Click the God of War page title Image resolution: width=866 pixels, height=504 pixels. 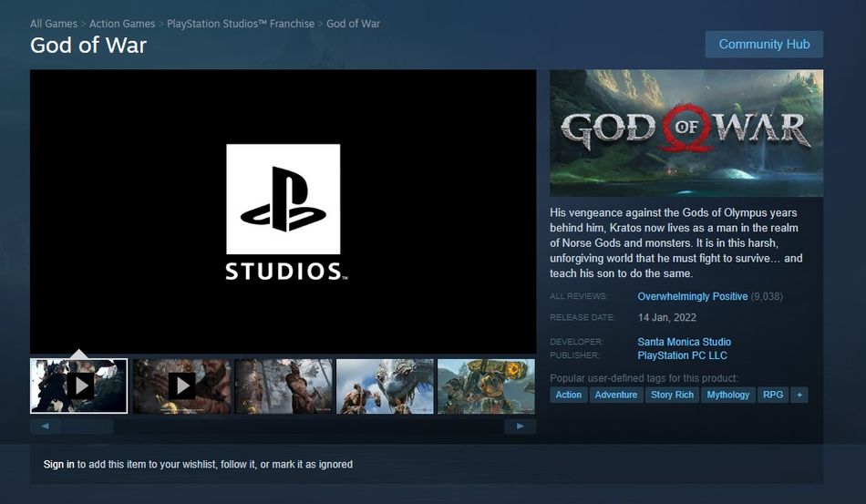click(88, 46)
